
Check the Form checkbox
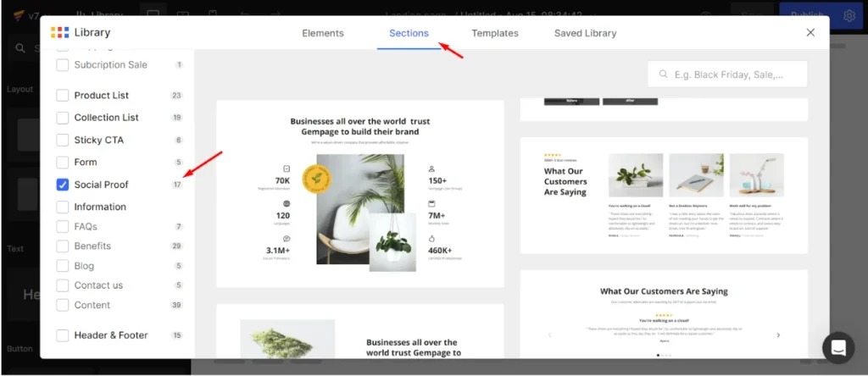(63, 162)
